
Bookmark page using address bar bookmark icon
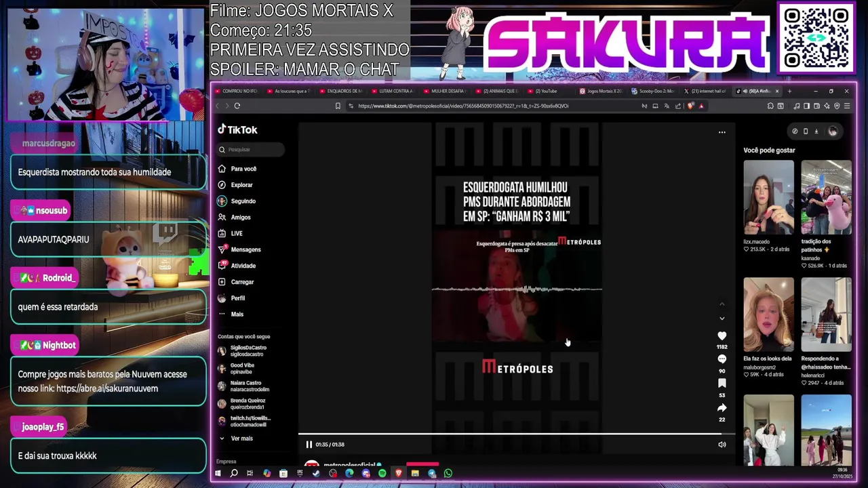(x=338, y=106)
